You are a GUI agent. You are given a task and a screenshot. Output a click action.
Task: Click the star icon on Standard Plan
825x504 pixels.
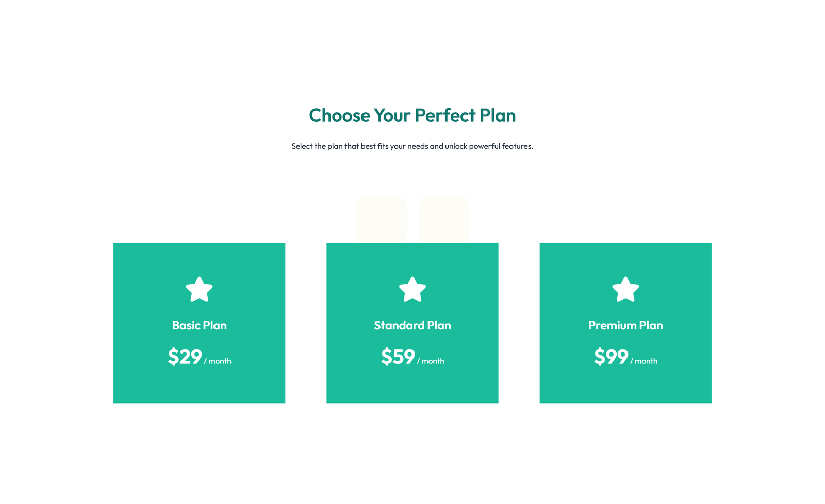pos(412,290)
